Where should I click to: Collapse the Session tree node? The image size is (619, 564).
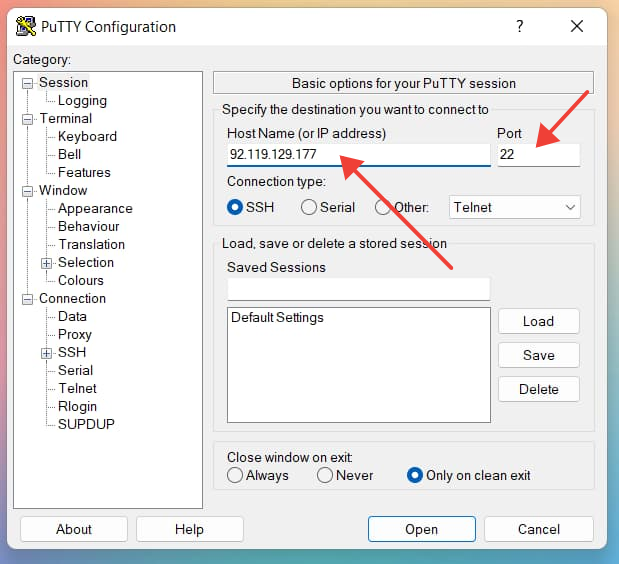(28, 83)
